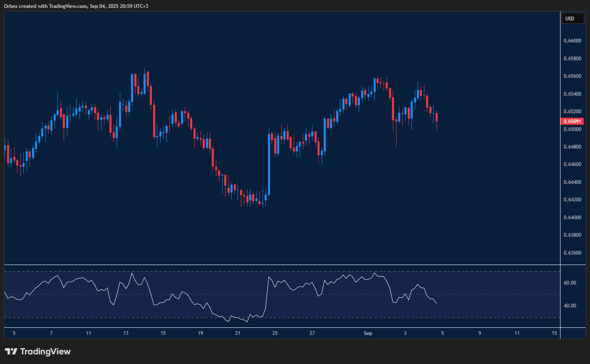Click the 60.00 RSI scale value
Image resolution: width=590 pixels, height=364 pixels.
point(571,282)
